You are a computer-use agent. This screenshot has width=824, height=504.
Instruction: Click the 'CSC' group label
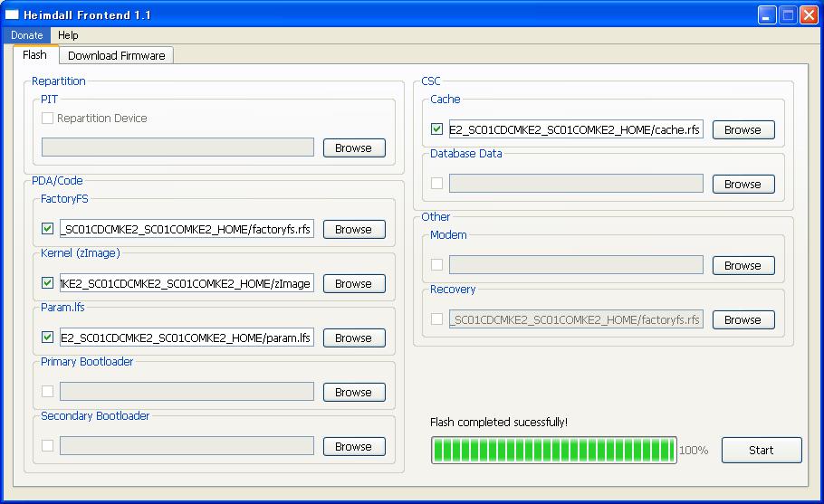point(431,81)
